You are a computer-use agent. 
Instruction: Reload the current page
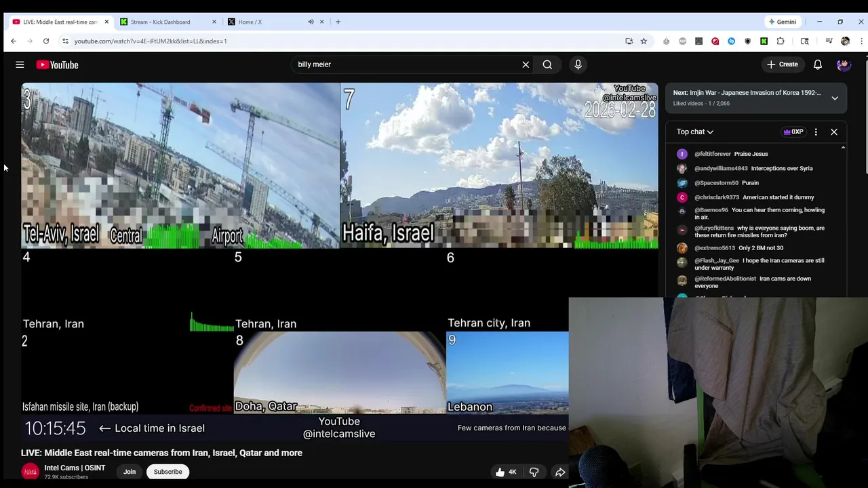coord(46,41)
